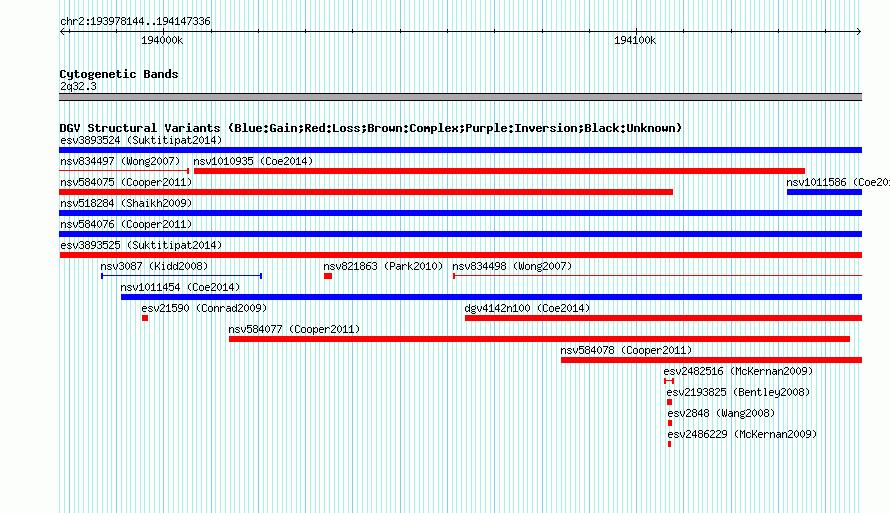Open the esv2193825 (Bentley2008) label
This screenshot has width=890, height=513.
point(738,392)
